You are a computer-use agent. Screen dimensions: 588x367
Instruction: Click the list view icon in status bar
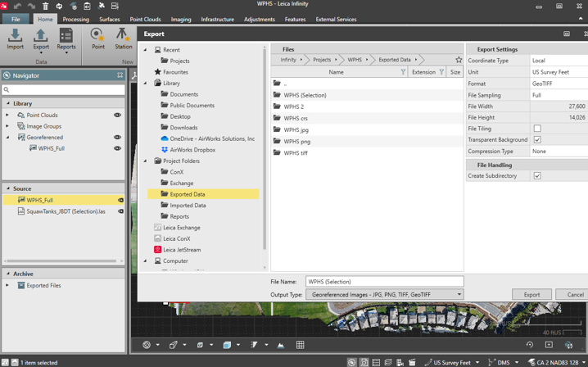pyautogui.click(x=376, y=362)
